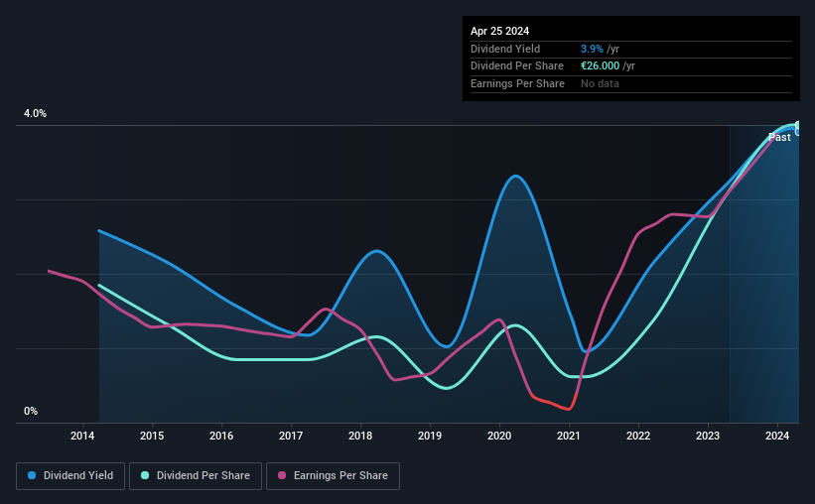815x504 pixels.
Task: Toggle the Dividend Per Share legend button
Action: [196, 476]
